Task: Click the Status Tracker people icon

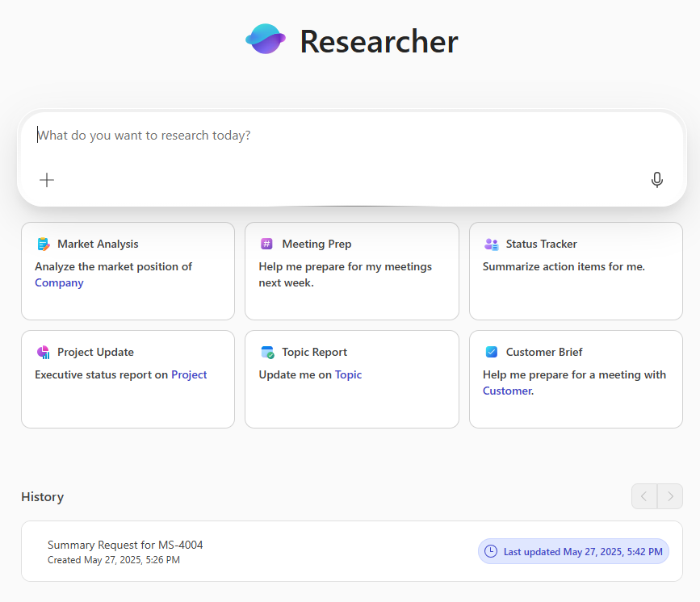Action: pyautogui.click(x=491, y=244)
